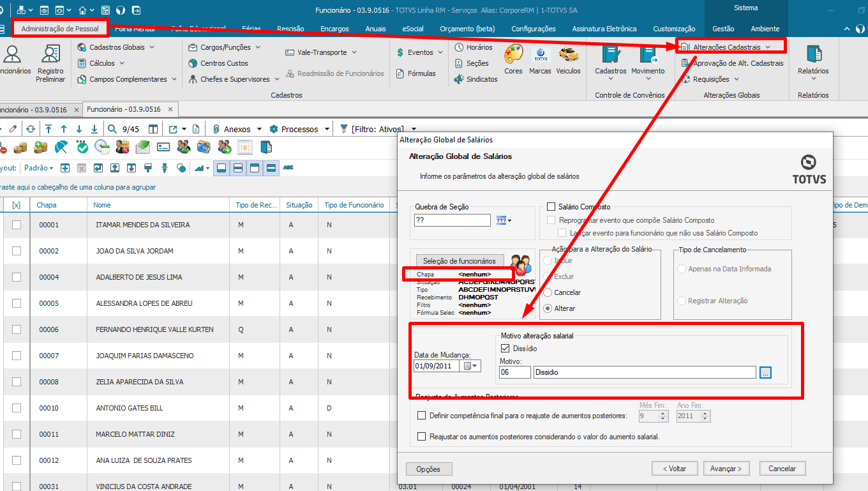868x491 pixels.
Task: Click the Voltar button
Action: tap(675, 469)
